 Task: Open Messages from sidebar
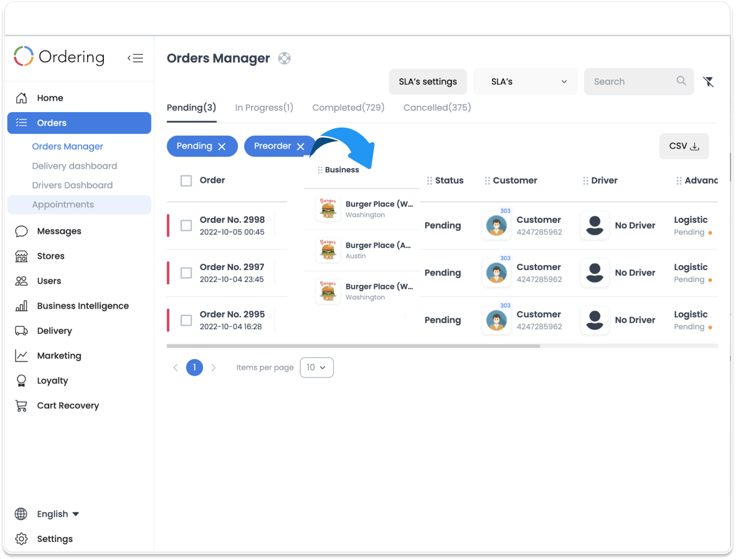point(59,231)
